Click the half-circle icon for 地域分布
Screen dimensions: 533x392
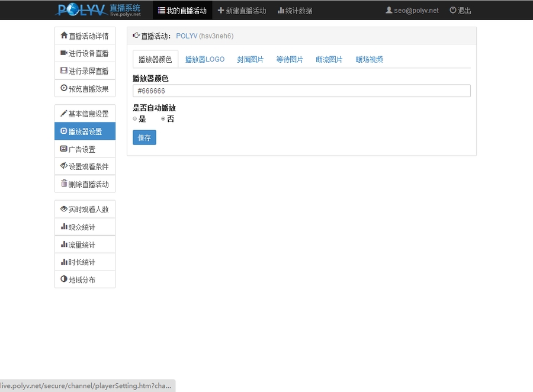[64, 279]
